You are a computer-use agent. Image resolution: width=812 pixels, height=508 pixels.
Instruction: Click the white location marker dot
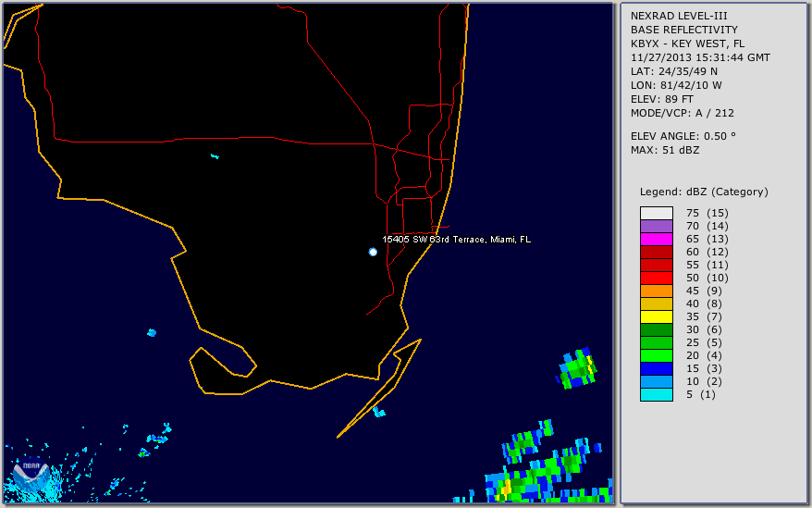(373, 252)
